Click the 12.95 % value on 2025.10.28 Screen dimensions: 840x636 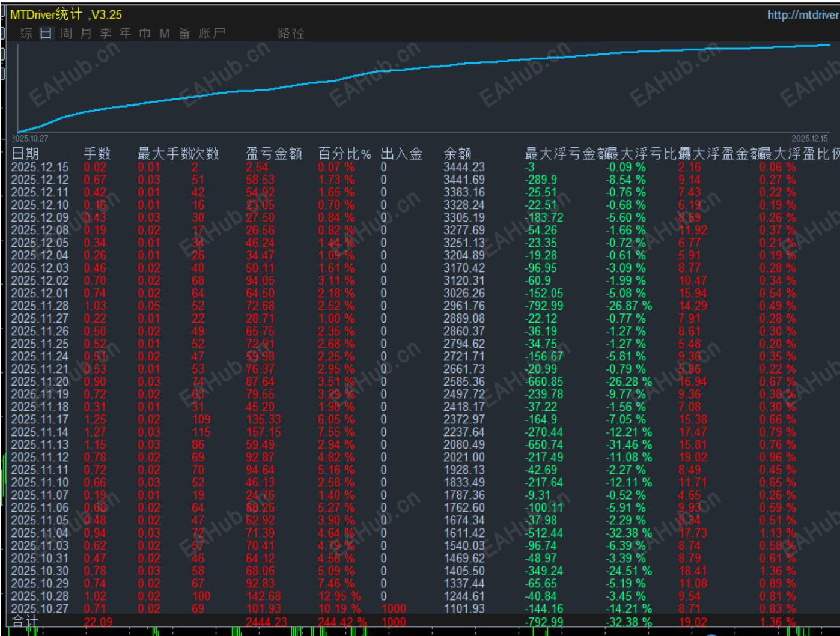tap(339, 596)
